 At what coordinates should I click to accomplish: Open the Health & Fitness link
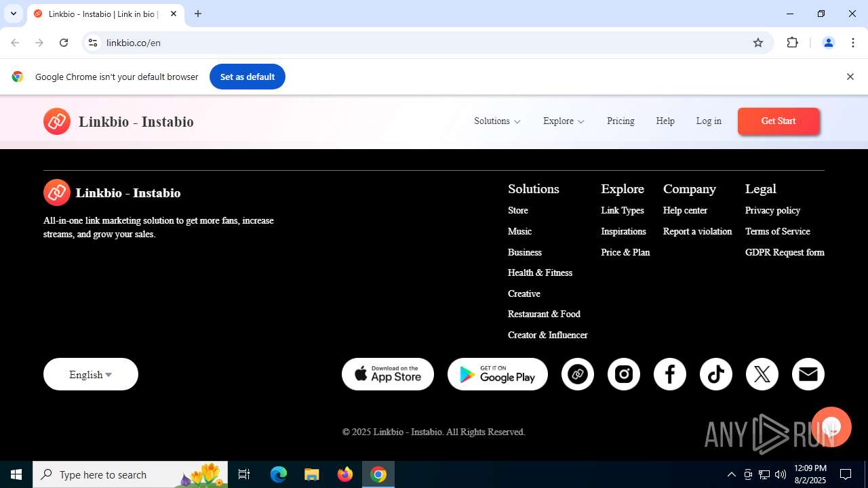pyautogui.click(x=540, y=272)
